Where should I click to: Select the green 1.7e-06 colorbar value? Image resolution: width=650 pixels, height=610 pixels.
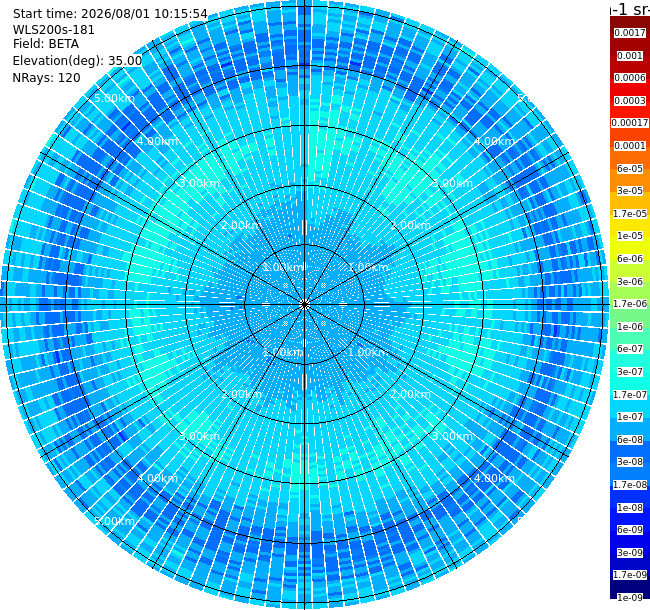(630, 304)
